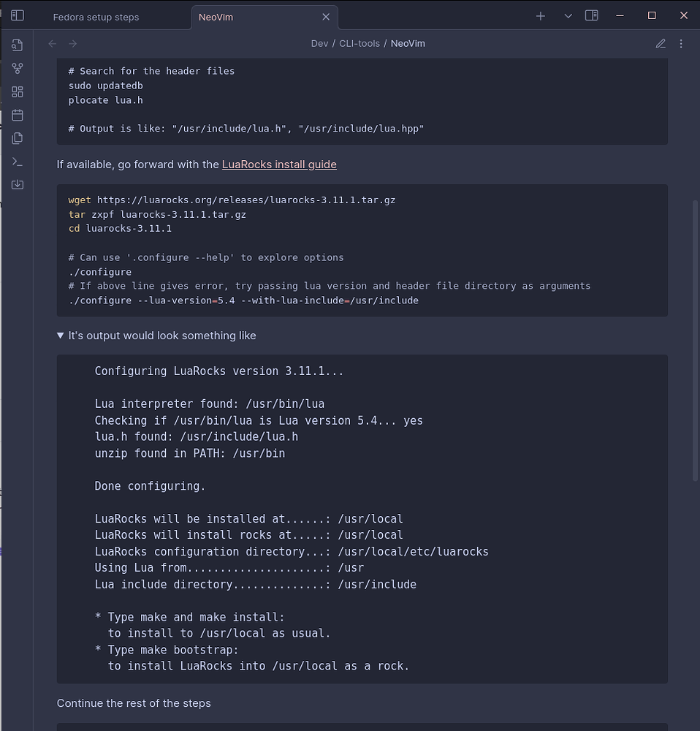Open the LuaRocks install guide link
The image size is (700, 731).
[x=279, y=164]
